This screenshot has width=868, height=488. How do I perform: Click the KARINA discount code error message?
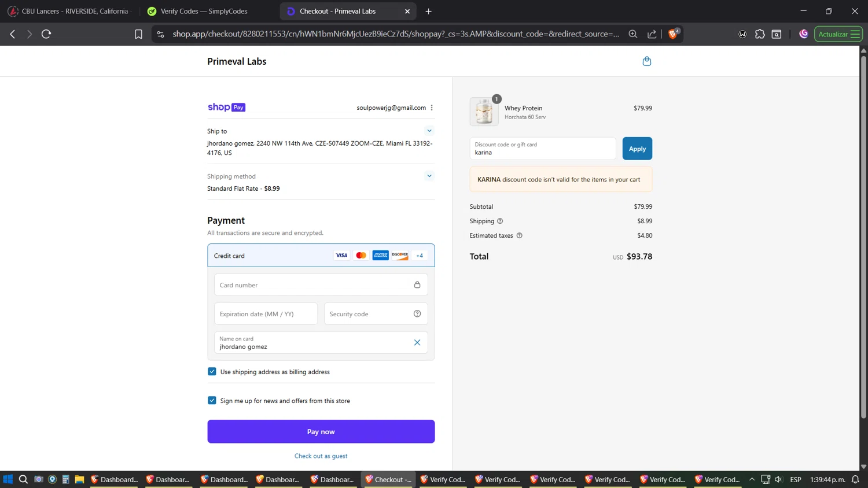561,179
